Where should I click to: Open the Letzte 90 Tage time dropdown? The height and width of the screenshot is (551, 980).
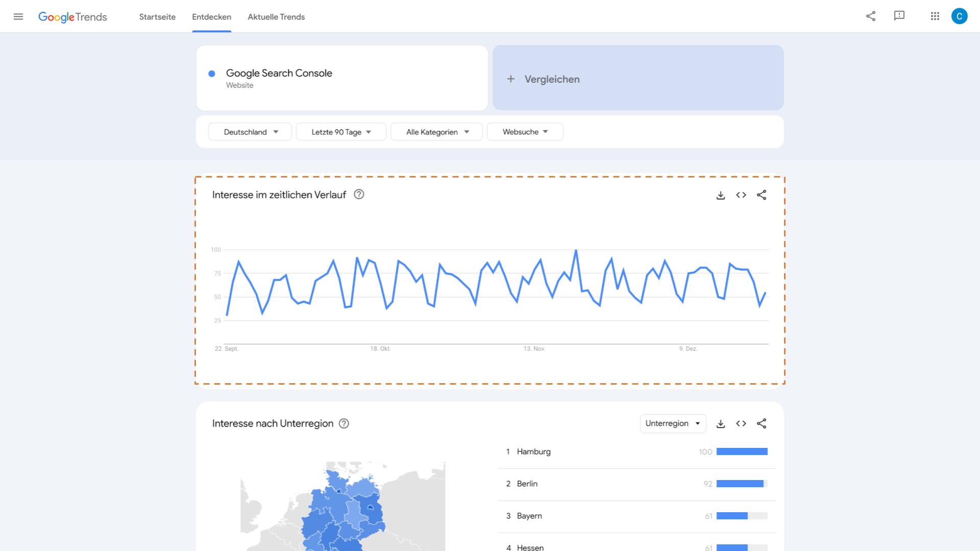point(341,132)
